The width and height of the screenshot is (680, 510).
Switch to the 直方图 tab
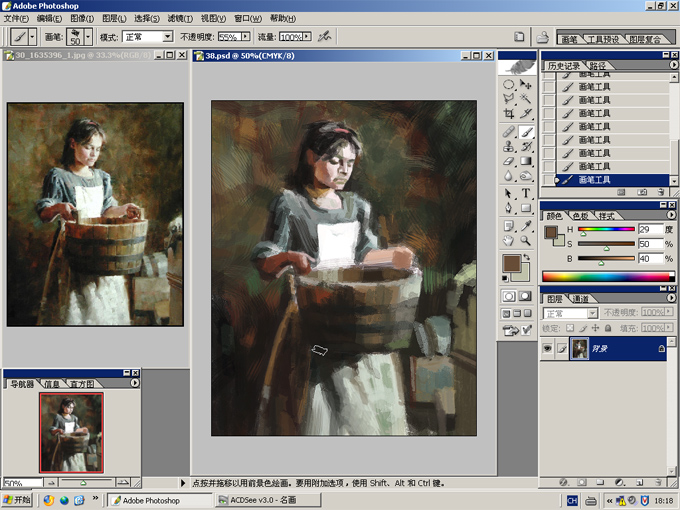pos(82,384)
